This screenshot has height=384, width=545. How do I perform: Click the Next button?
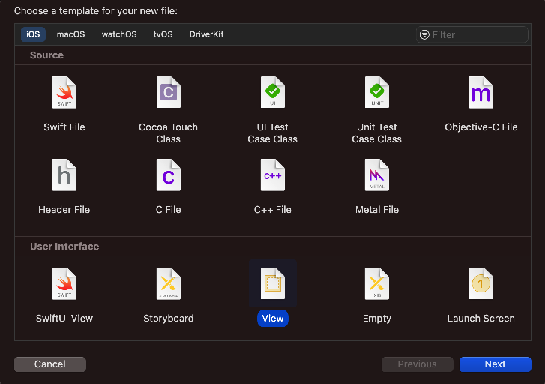[496, 364]
